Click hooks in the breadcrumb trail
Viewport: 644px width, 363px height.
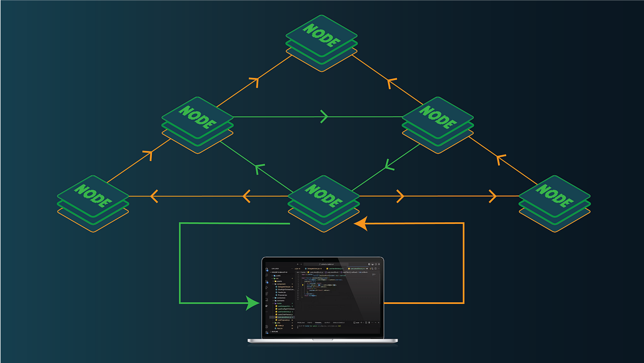click(x=303, y=272)
